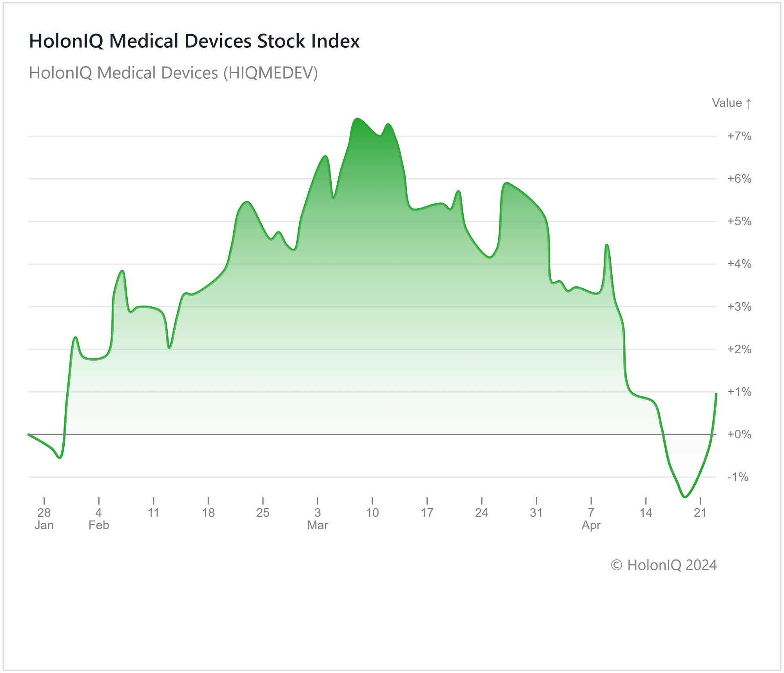Click the 17 date tick mark

click(427, 512)
